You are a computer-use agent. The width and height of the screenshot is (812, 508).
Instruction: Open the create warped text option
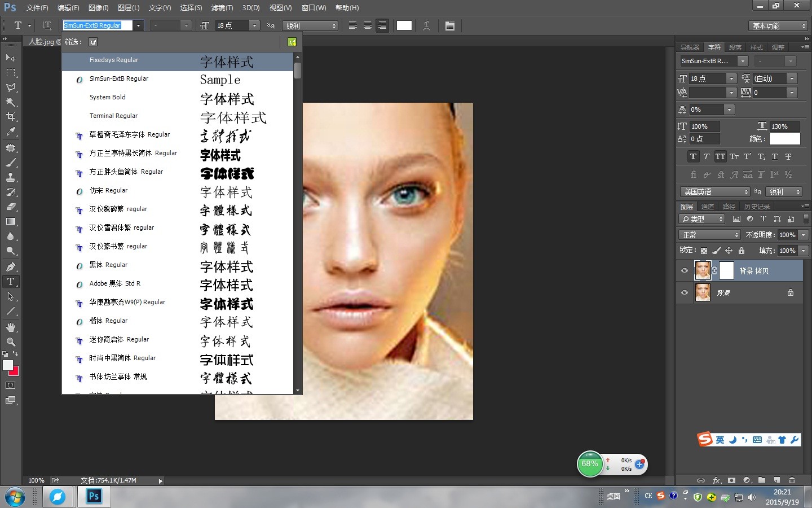tap(427, 26)
